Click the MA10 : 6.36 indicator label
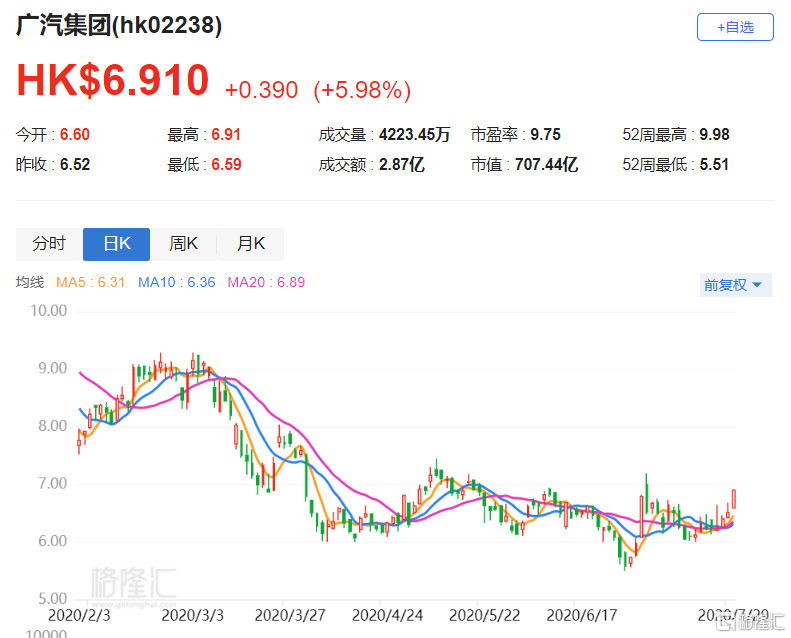Screen dimensions: 791x638 point(177,282)
